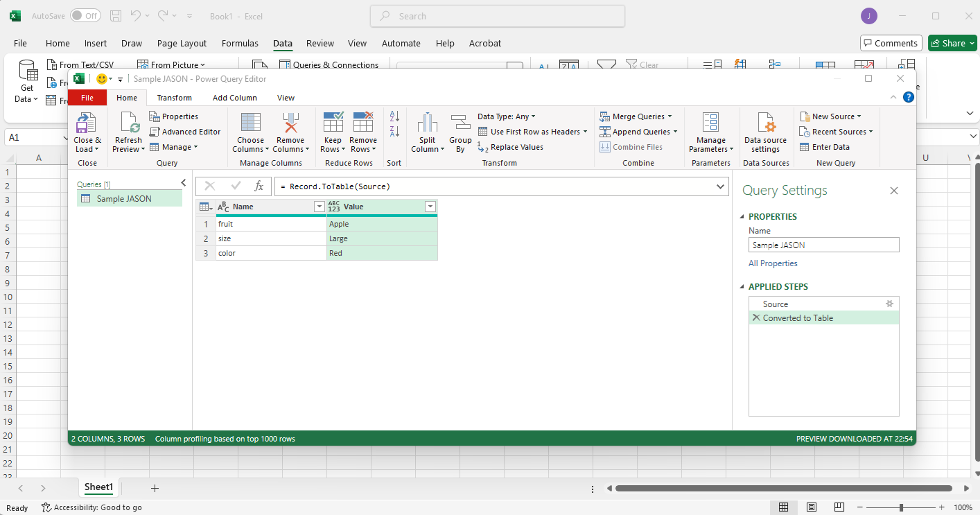Screen dimensions: 980x515
Task: Switch to Page Break Preview in status bar
Action: (839, 507)
